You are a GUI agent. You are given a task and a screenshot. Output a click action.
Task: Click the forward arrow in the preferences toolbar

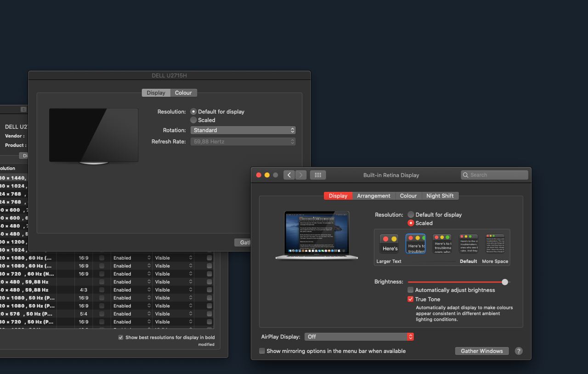(301, 175)
